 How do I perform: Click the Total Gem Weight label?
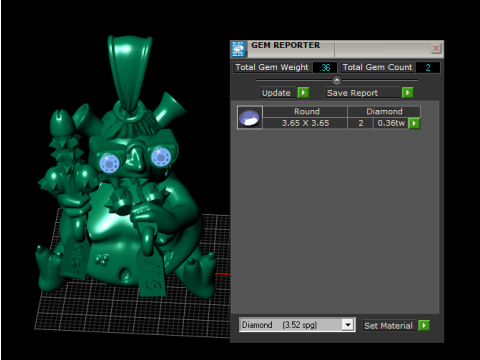[272, 67]
